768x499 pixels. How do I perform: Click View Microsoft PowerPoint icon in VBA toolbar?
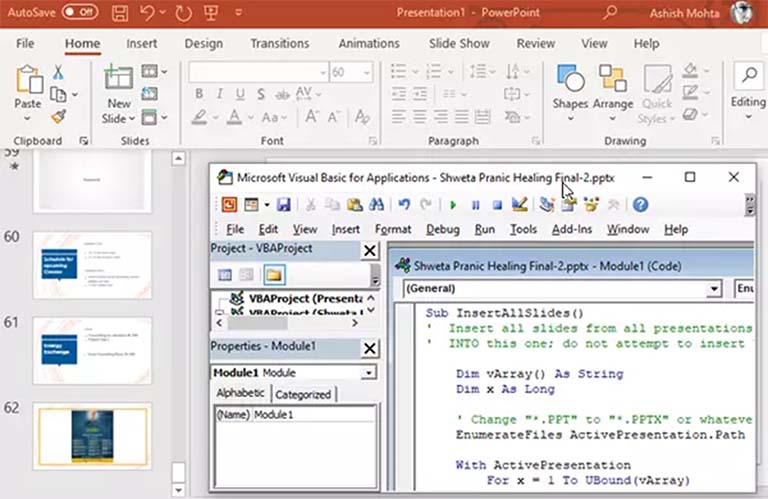(x=229, y=205)
